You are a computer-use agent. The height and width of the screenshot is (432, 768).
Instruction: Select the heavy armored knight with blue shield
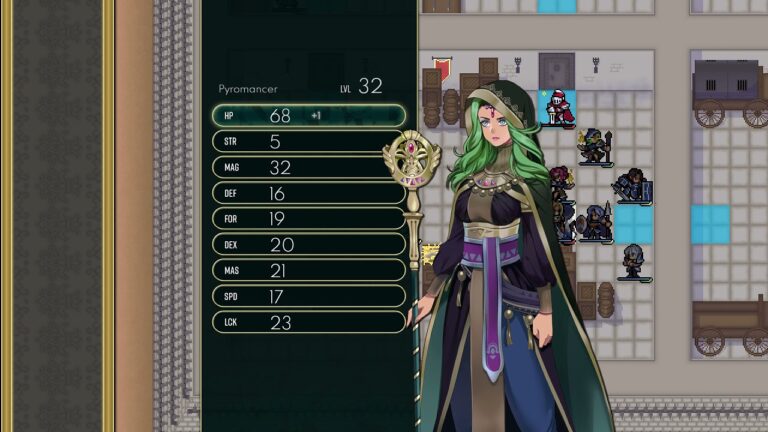pyautogui.click(x=633, y=186)
